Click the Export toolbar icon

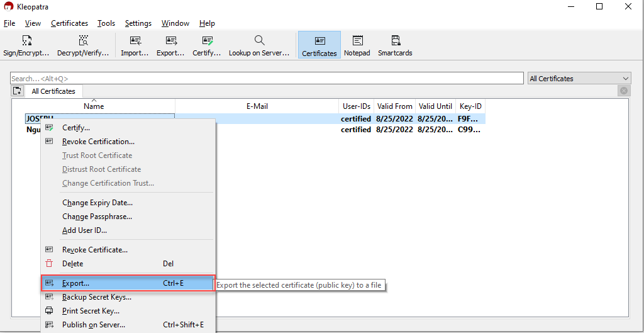pyautogui.click(x=170, y=45)
